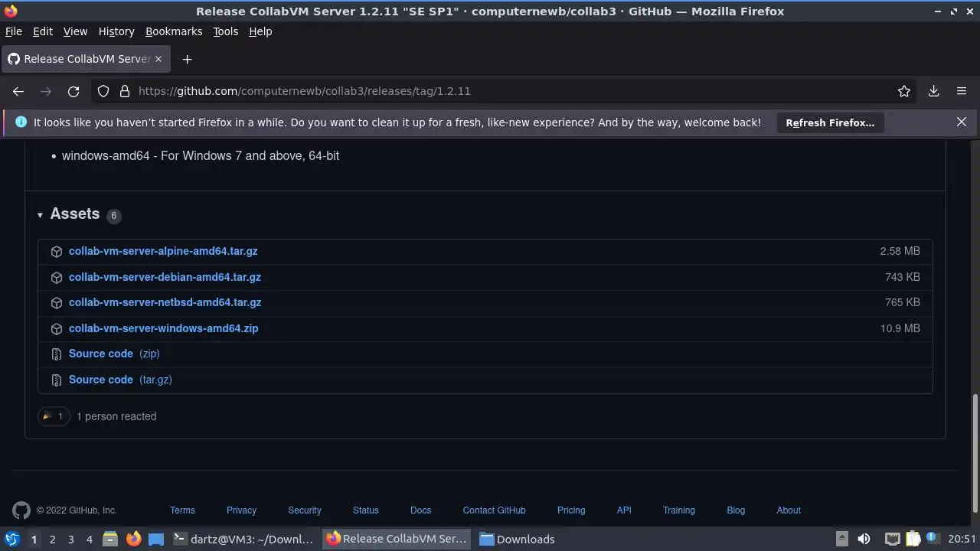Viewport: 980px width, 551px height.
Task: Click the network icon in the system tray
Action: [x=892, y=540]
